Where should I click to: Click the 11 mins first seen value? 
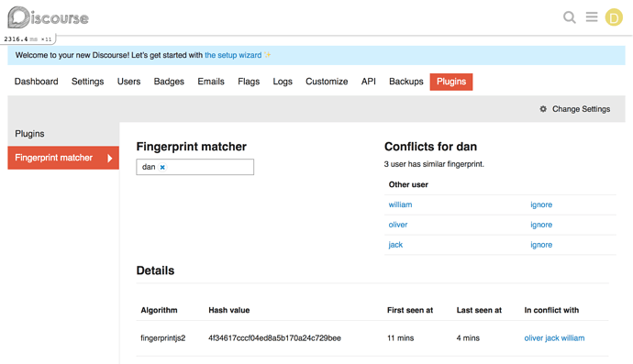400,338
